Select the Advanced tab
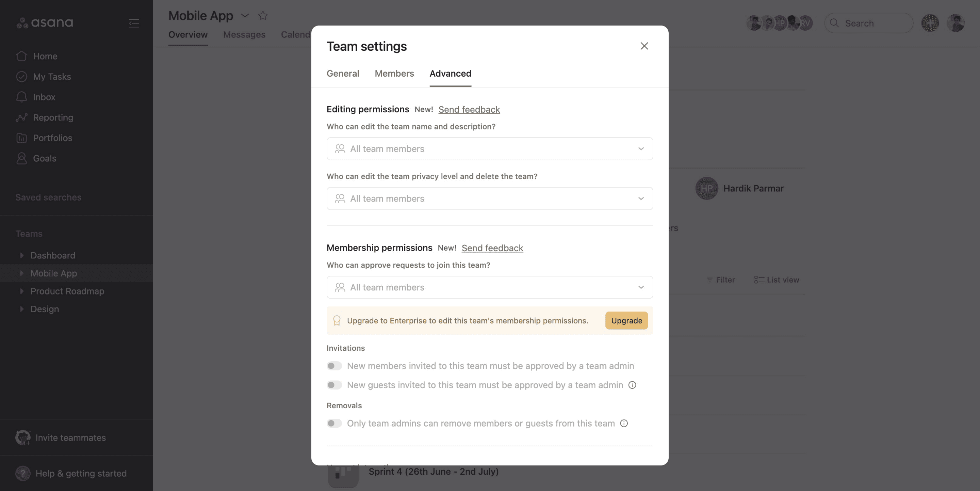This screenshot has width=980, height=491. (x=451, y=74)
